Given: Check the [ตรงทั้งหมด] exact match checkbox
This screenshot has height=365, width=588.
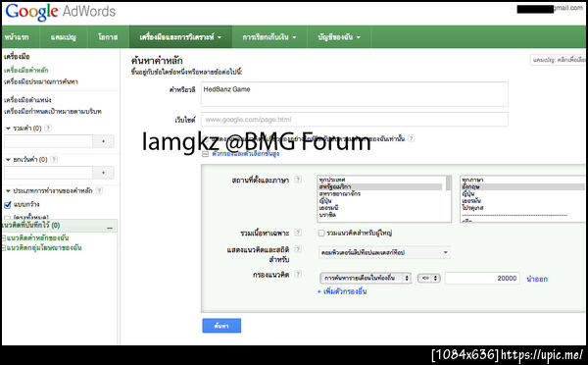Looking at the screenshot, I should pos(7,218).
